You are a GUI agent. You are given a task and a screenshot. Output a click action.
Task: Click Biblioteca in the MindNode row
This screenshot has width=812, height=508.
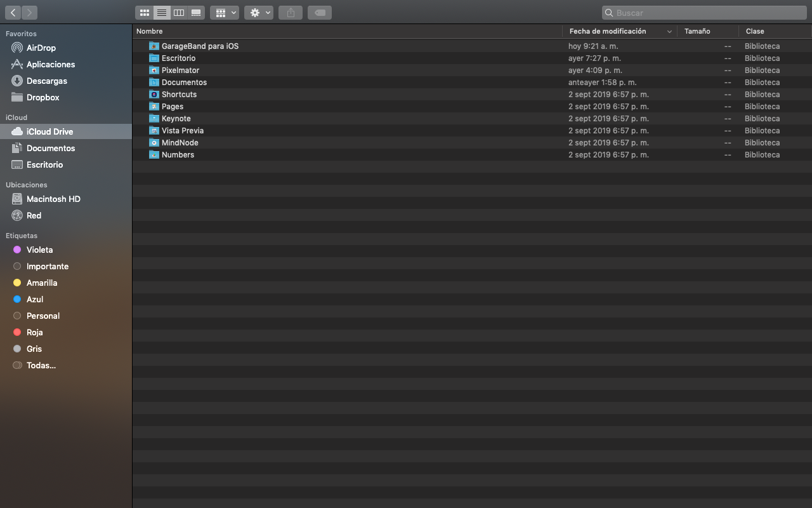762,143
